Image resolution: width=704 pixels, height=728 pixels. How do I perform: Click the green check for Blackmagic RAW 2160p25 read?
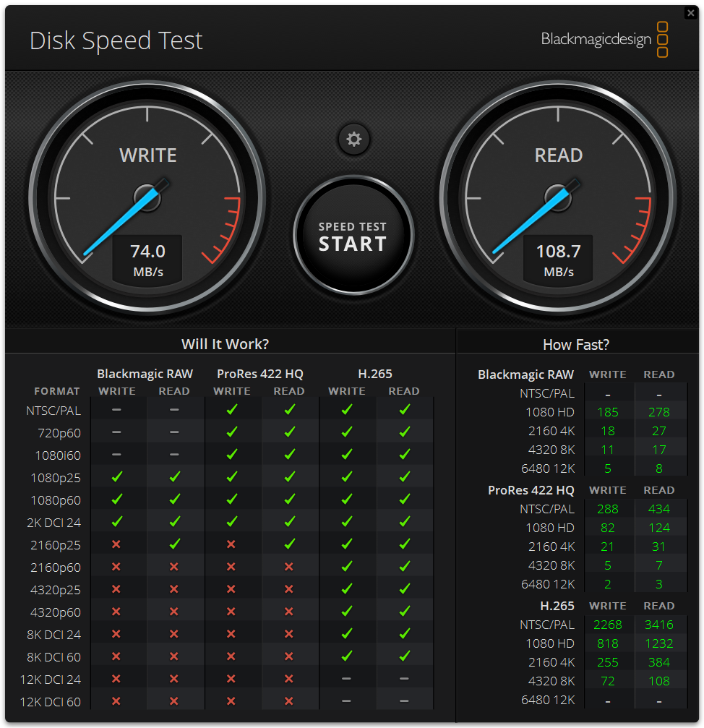(x=173, y=544)
